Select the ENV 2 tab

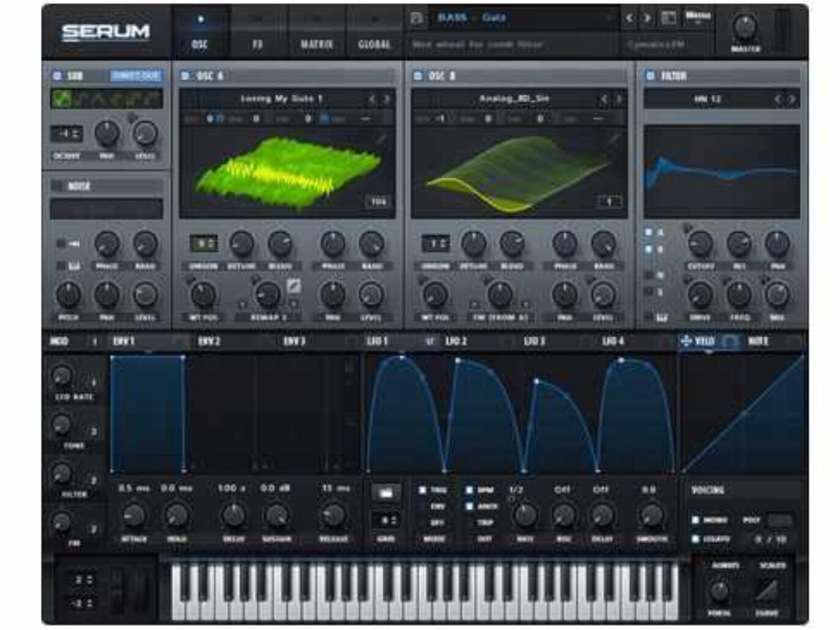[210, 341]
